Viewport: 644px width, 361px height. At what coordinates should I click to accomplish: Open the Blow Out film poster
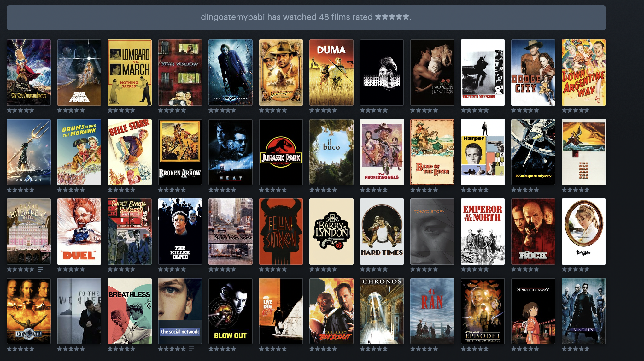click(x=231, y=311)
